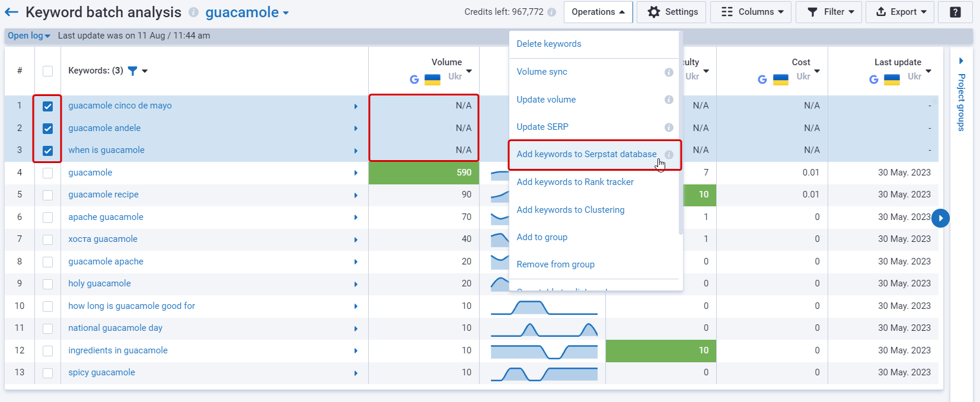
Task: Click the help question mark button
Action: (955, 12)
